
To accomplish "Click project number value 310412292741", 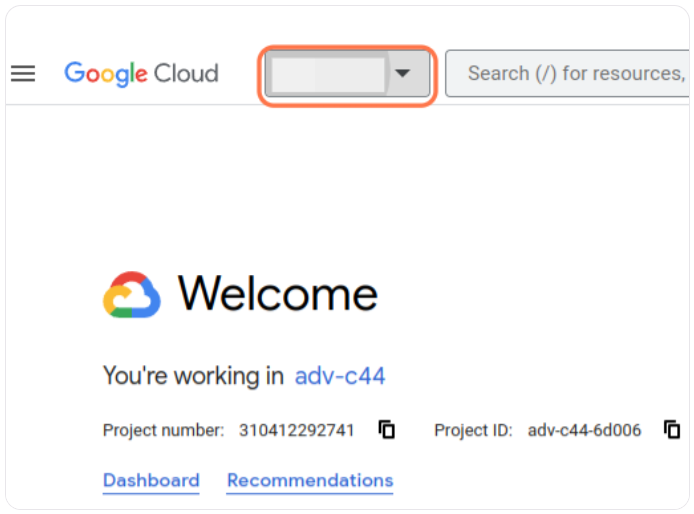I will [296, 431].
